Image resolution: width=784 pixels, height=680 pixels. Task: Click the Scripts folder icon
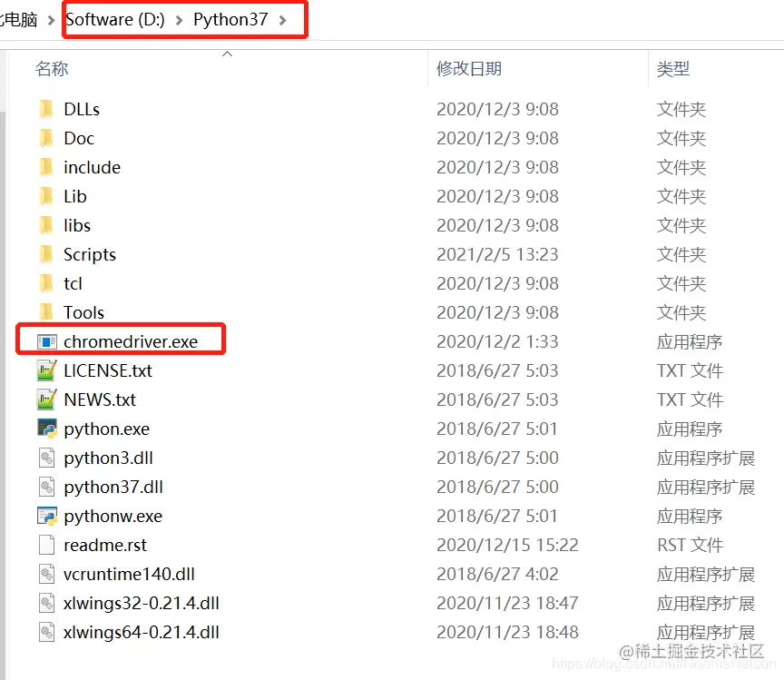(46, 253)
